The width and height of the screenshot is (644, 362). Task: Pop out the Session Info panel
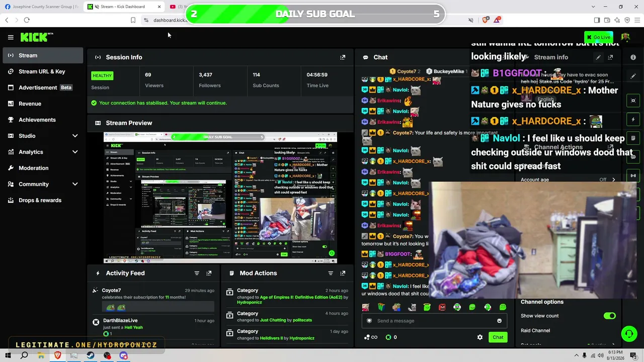click(x=343, y=57)
